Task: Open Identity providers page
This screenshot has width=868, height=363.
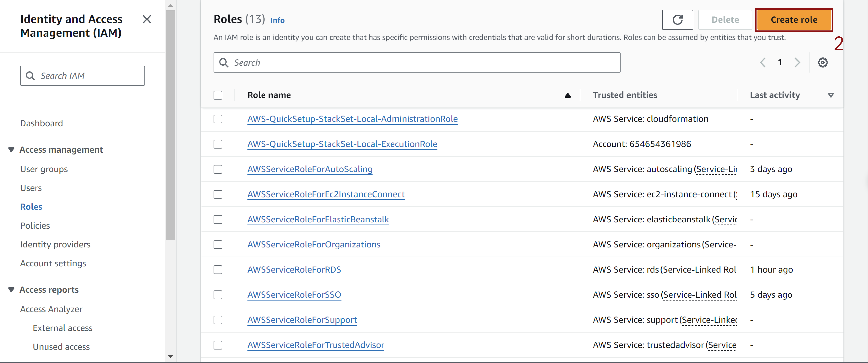Action: [x=55, y=245]
